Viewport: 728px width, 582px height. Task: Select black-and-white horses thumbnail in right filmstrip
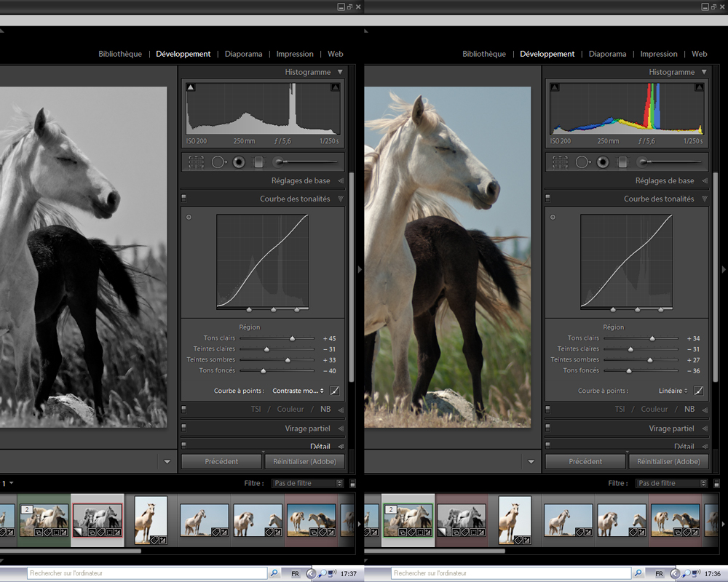(462, 520)
